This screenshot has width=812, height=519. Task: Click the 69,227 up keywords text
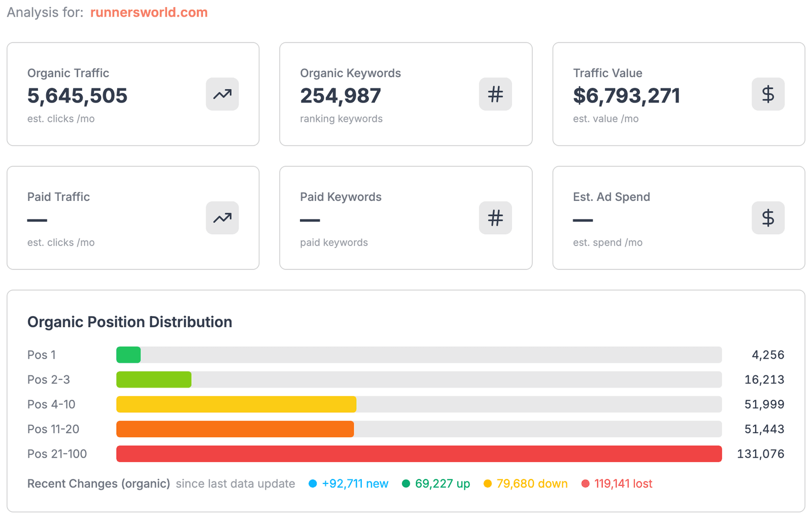click(x=442, y=483)
